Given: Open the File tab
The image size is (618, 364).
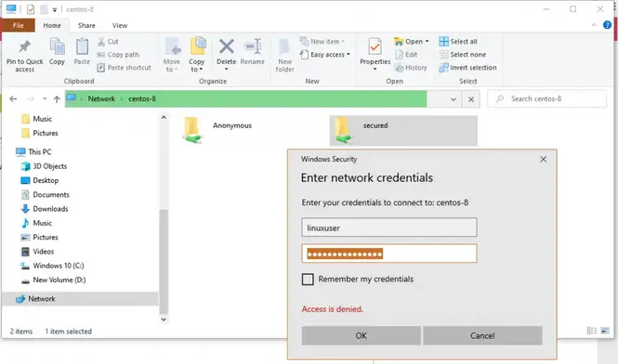Looking at the screenshot, I should coord(19,25).
